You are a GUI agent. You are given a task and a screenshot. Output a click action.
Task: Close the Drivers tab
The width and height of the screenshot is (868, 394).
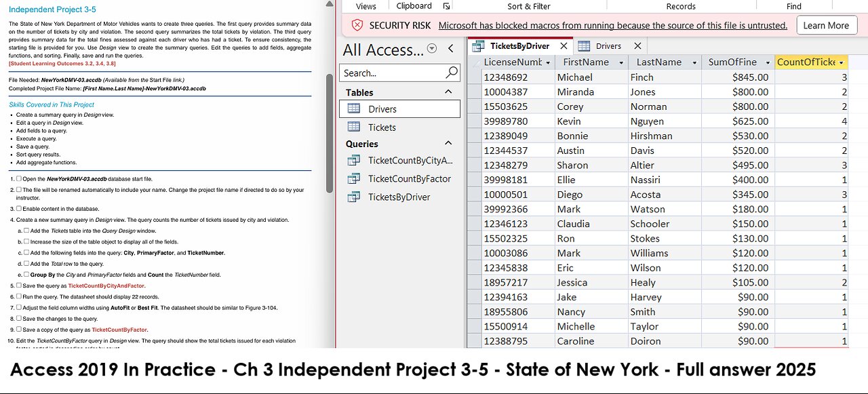point(637,45)
